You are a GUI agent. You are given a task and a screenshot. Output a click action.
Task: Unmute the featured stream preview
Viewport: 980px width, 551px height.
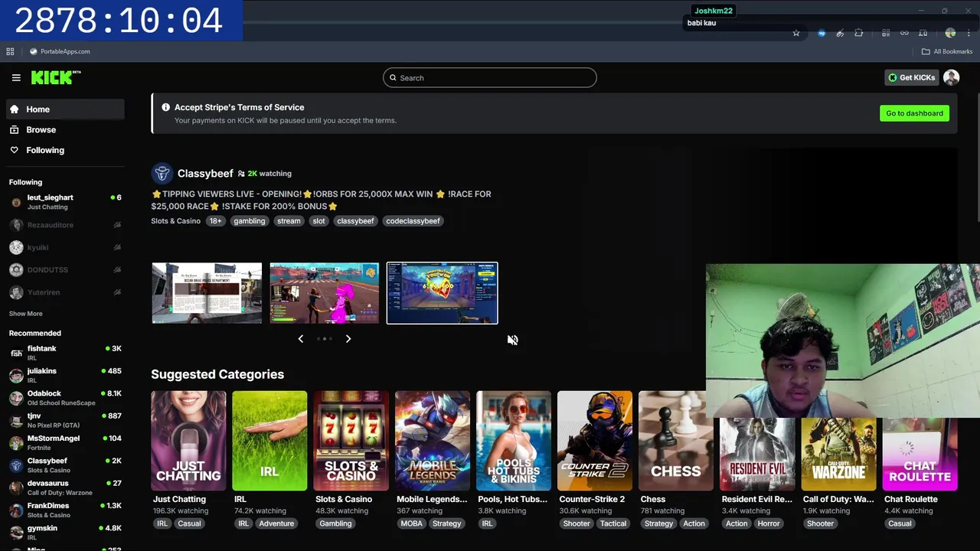(513, 340)
